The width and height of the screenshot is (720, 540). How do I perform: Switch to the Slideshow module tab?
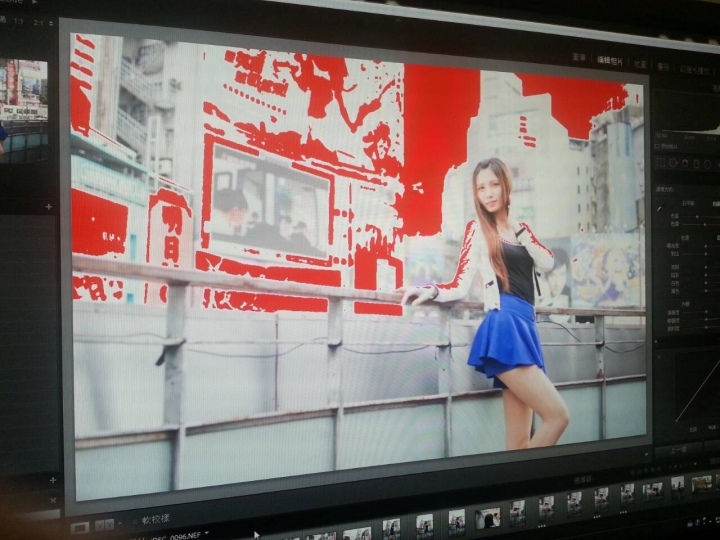[x=695, y=71]
